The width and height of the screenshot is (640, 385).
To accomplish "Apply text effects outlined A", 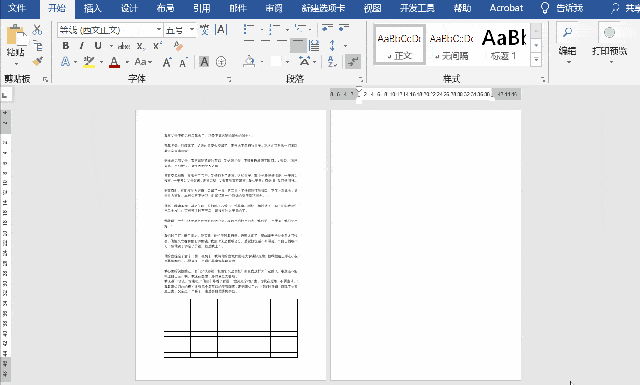I will [65, 62].
